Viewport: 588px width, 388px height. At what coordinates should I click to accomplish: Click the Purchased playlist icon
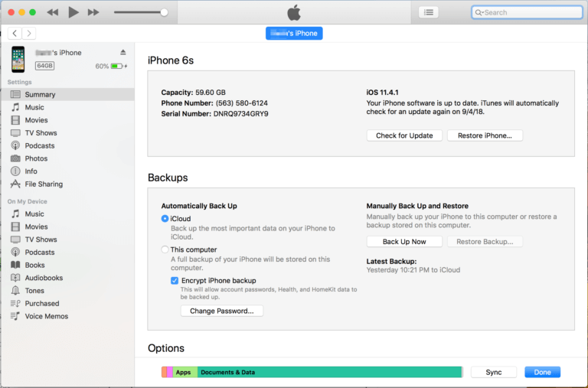[x=15, y=303]
